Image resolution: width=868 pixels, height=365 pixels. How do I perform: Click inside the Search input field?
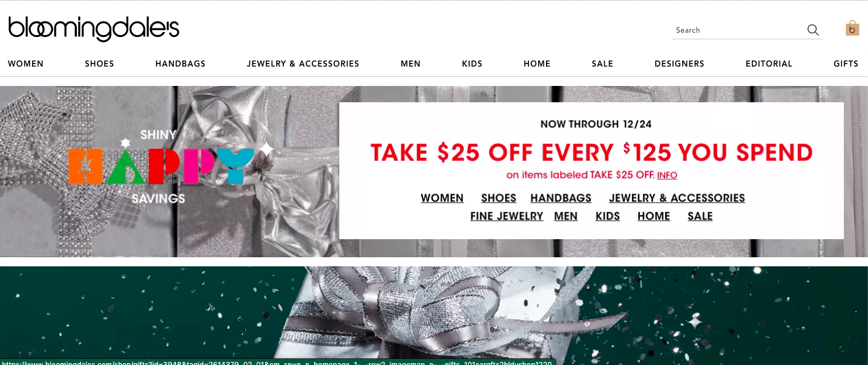tap(738, 30)
